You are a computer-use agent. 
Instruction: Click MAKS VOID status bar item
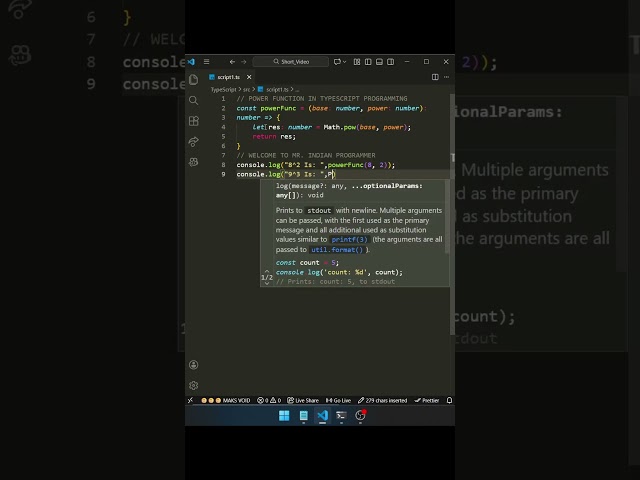pos(226,400)
